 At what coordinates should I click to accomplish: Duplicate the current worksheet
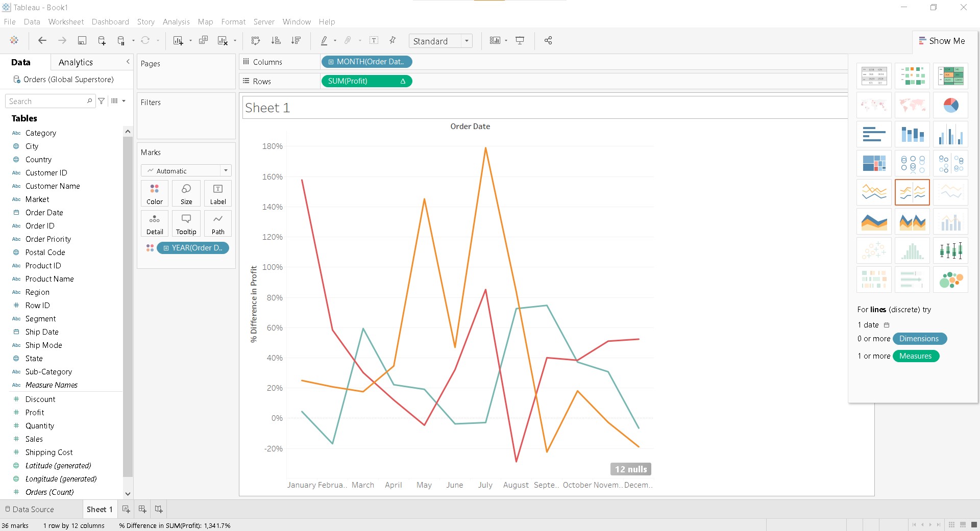click(203, 40)
